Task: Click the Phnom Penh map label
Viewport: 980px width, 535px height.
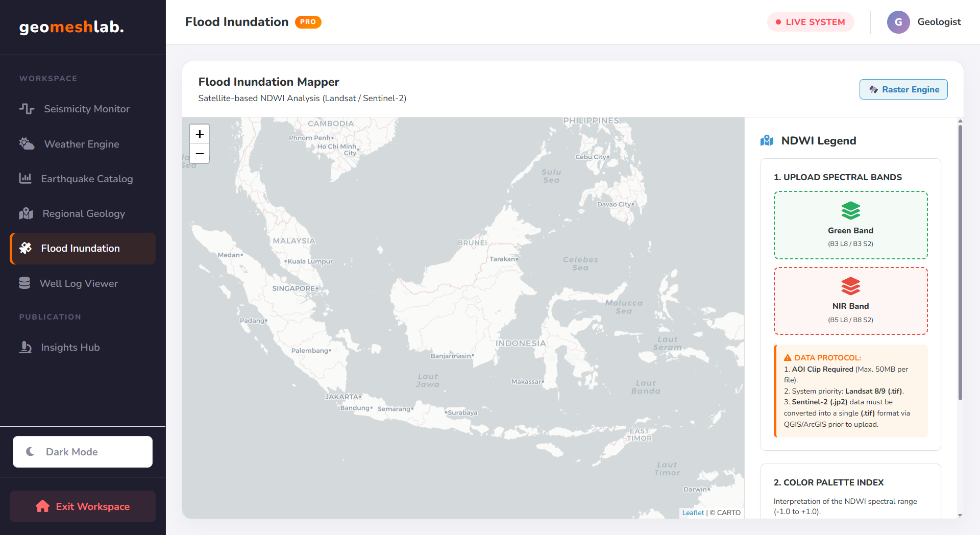Action: [310, 138]
